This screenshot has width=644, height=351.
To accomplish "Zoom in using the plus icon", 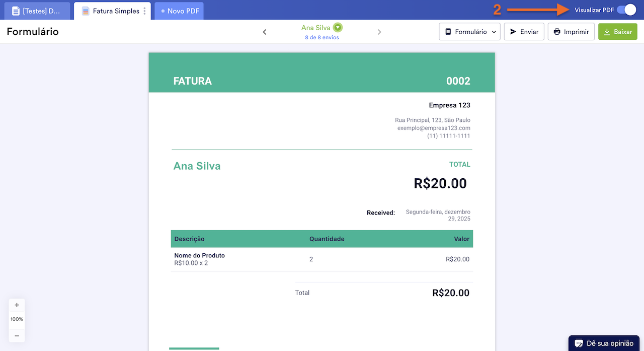I will (x=17, y=305).
